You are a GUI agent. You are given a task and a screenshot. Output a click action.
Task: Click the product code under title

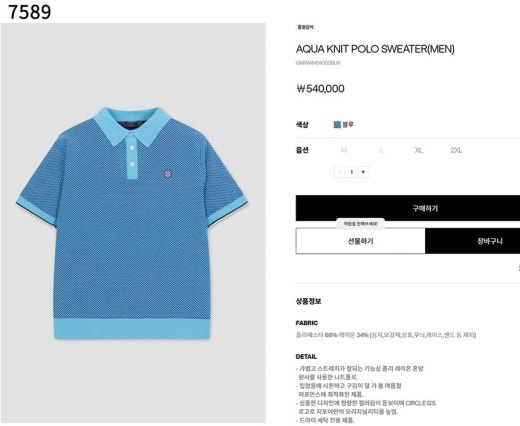pos(318,63)
